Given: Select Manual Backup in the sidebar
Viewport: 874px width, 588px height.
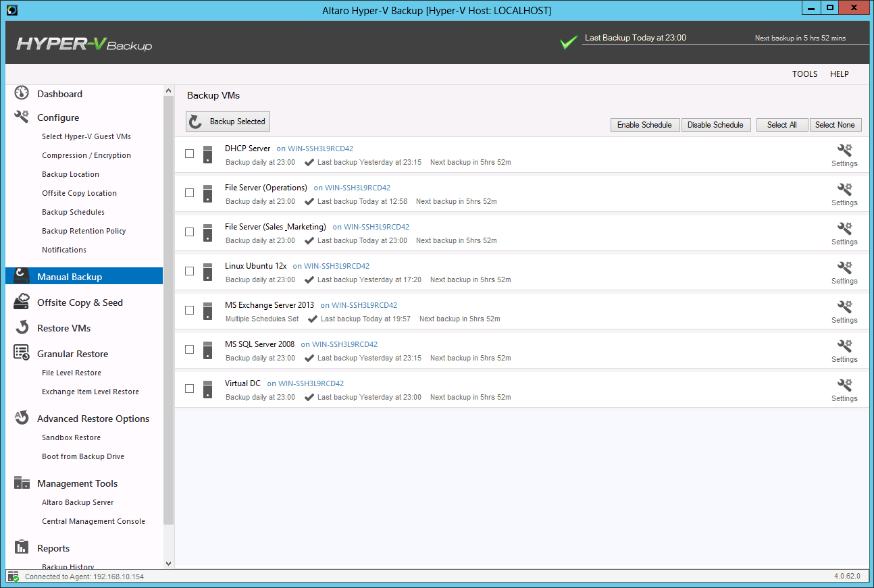Looking at the screenshot, I should (x=84, y=275).
